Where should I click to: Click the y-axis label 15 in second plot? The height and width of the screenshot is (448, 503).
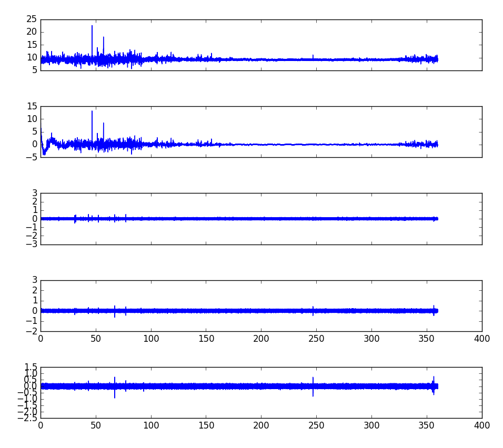click(x=32, y=106)
